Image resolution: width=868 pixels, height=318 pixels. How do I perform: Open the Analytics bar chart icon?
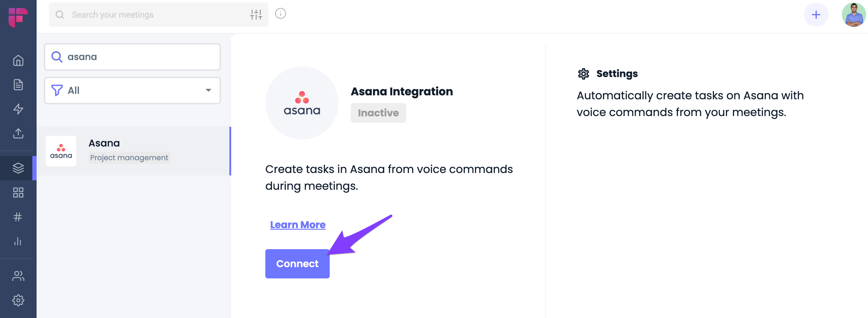(x=18, y=241)
